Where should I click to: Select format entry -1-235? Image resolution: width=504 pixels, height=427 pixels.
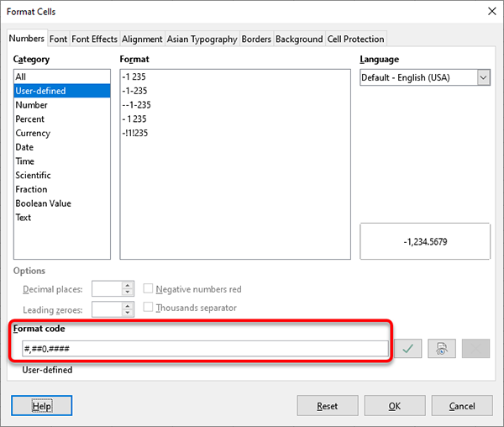235,91
